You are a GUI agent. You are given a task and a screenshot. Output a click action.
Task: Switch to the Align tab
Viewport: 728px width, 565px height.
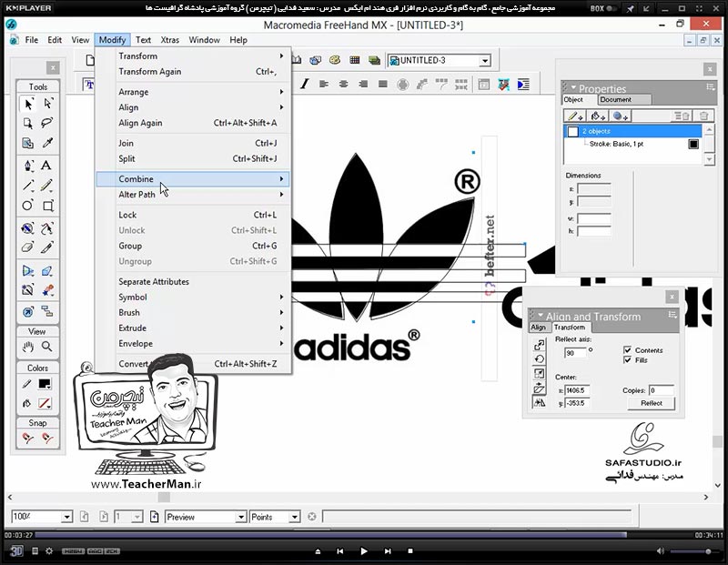[538, 328]
